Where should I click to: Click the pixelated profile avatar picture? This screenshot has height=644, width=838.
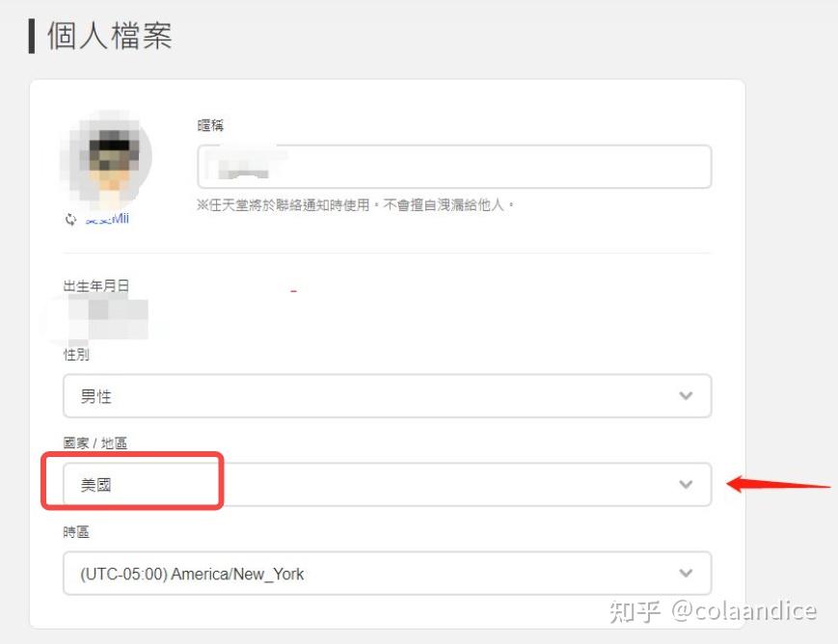click(106, 159)
